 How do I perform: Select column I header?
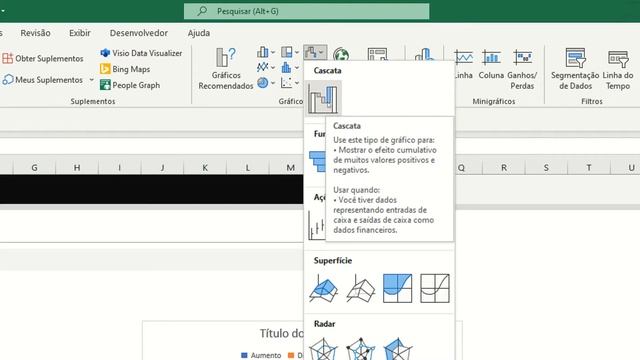click(x=120, y=167)
